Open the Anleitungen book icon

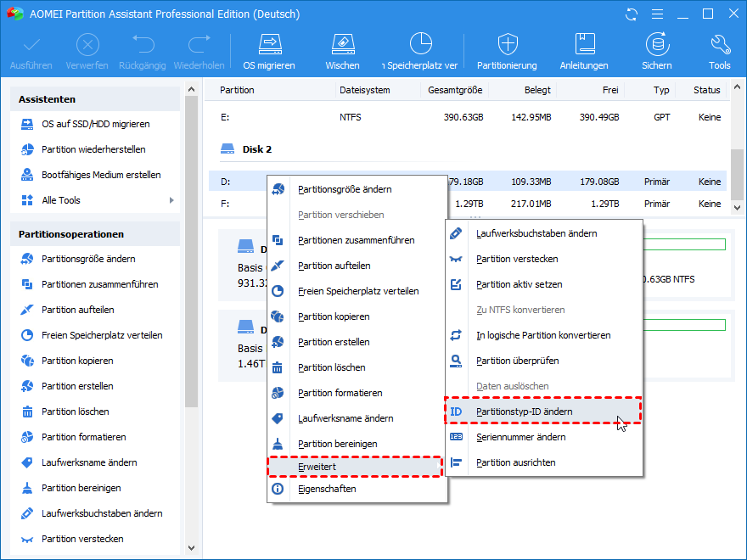[x=585, y=44]
